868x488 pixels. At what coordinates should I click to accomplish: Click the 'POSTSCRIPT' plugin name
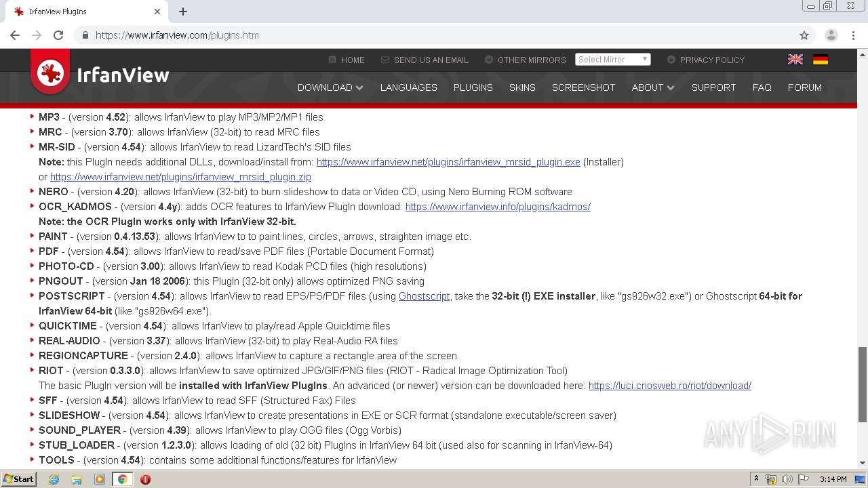72,296
